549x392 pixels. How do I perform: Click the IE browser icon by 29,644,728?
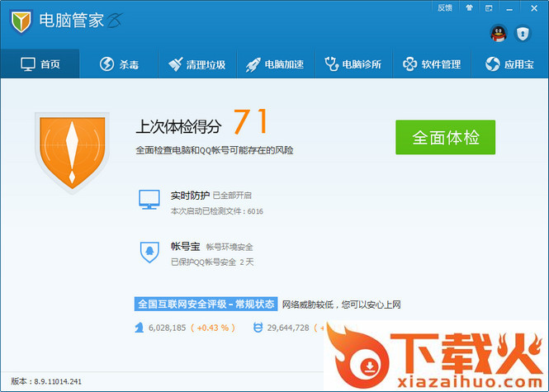(x=258, y=328)
